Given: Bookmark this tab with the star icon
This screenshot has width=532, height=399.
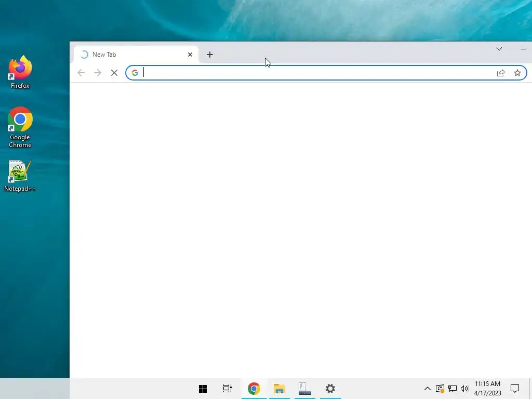Looking at the screenshot, I should pos(517,73).
